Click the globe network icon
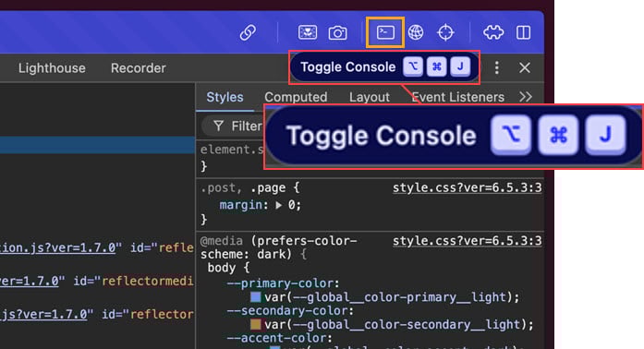644x349 pixels. 416,32
